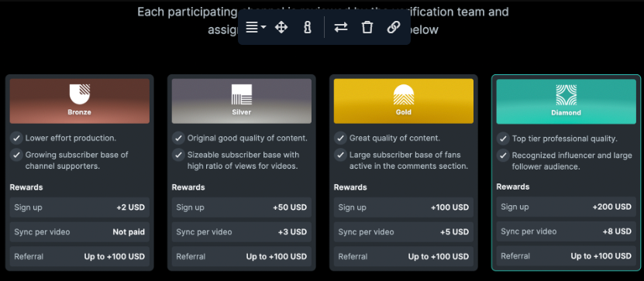
Task: Open the info icon in floating toolbar
Action: pyautogui.click(x=307, y=28)
